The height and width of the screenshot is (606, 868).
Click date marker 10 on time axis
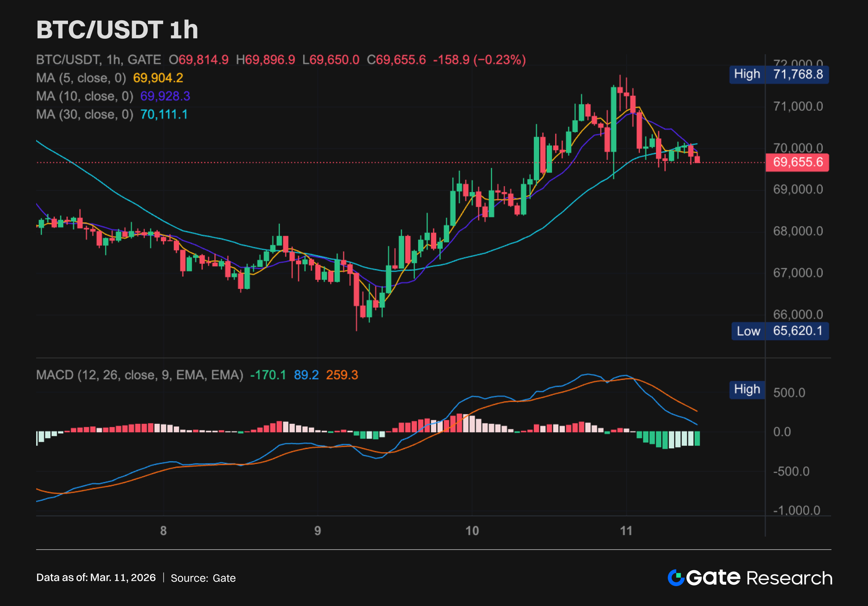[472, 530]
